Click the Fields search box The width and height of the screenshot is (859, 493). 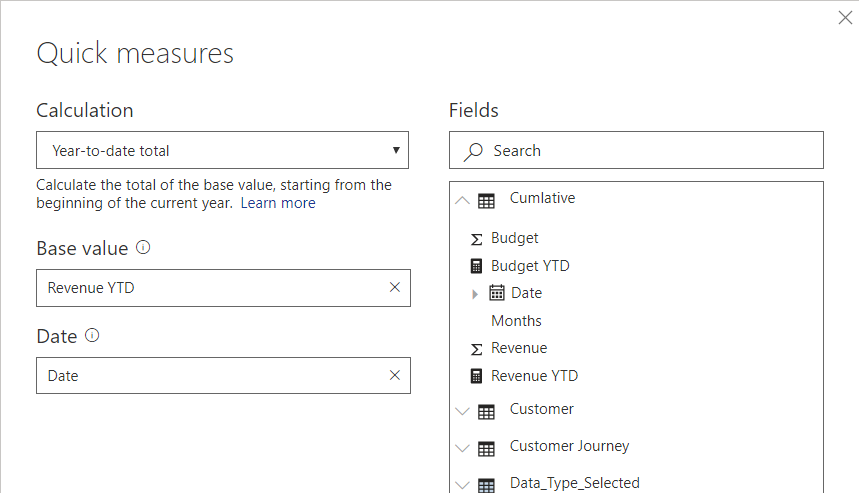pos(636,150)
